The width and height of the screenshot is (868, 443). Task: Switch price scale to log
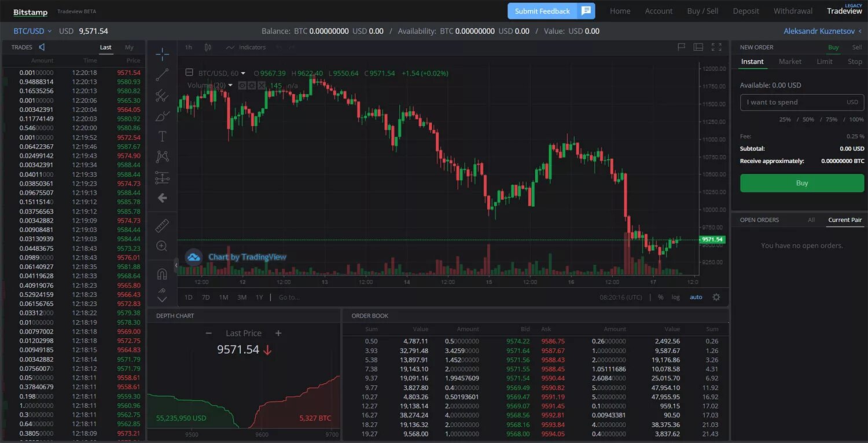(675, 296)
